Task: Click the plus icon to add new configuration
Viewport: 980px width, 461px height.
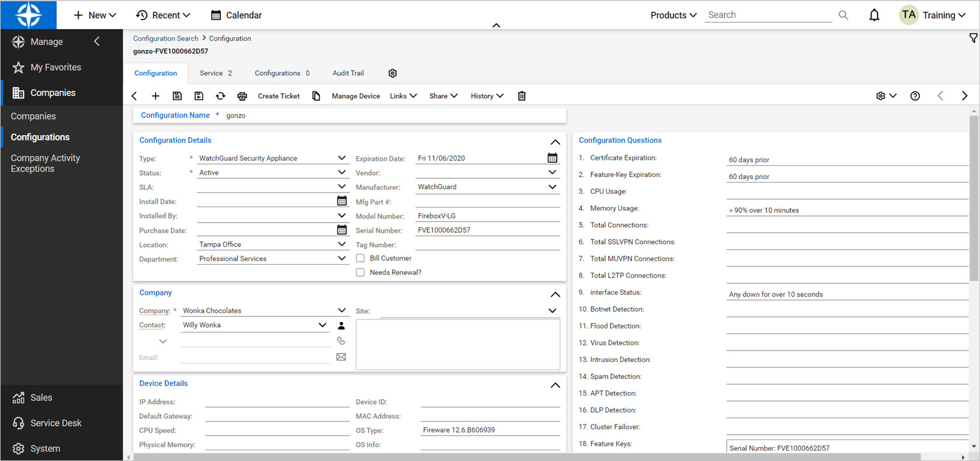Action: coord(155,96)
